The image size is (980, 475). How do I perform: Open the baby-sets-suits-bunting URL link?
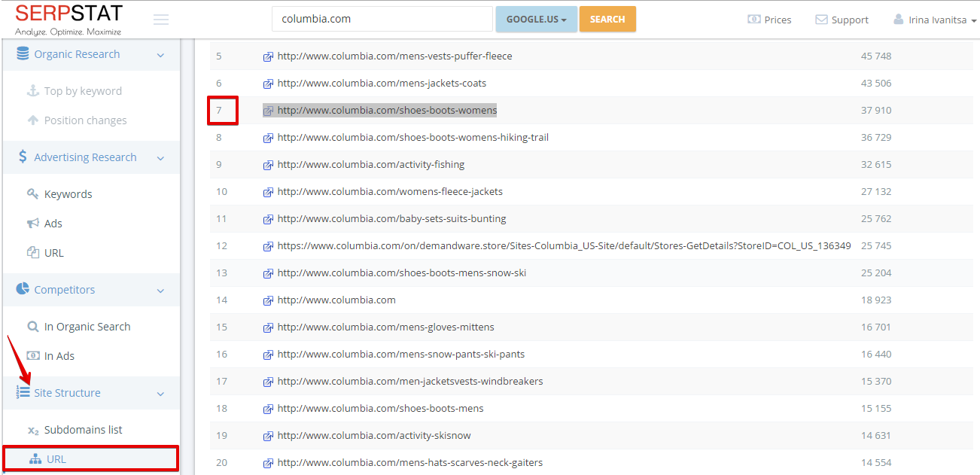pyautogui.click(x=391, y=219)
